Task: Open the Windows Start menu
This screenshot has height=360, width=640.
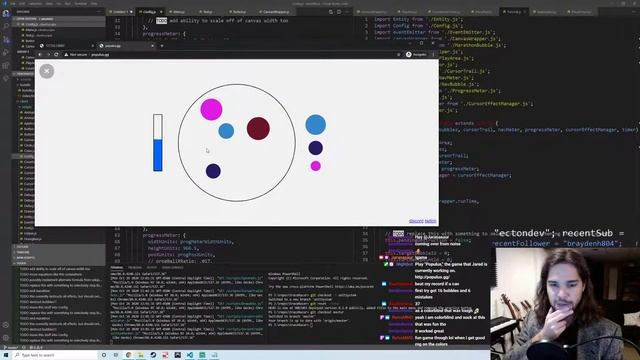Action: point(6,355)
